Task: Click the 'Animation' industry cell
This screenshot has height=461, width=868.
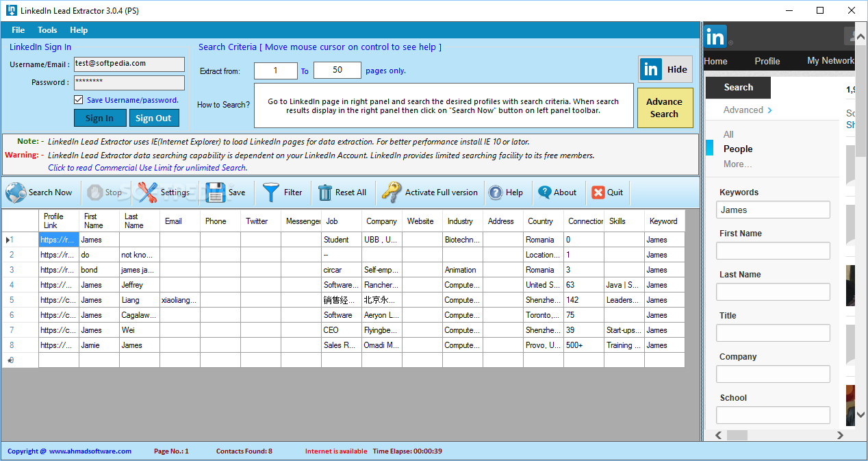Action: tap(463, 270)
